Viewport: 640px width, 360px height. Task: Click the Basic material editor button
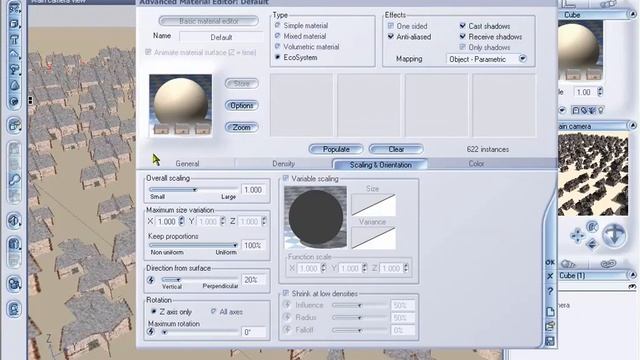pyautogui.click(x=209, y=21)
